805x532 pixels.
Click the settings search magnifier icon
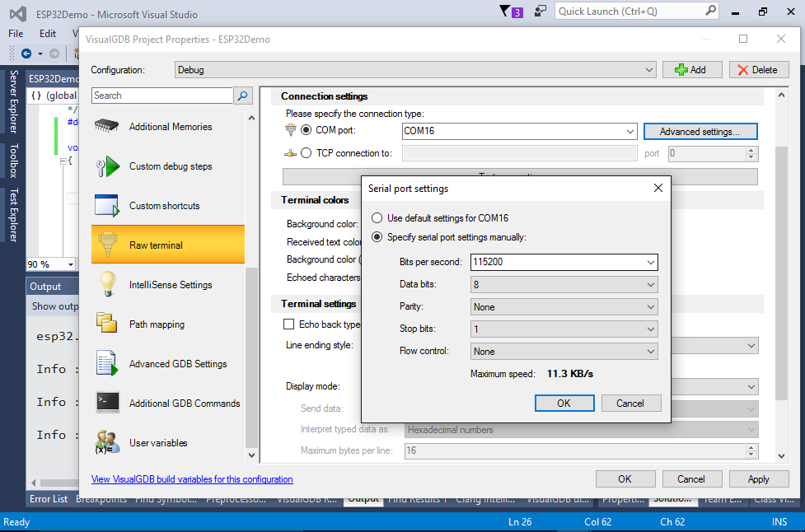pos(242,96)
